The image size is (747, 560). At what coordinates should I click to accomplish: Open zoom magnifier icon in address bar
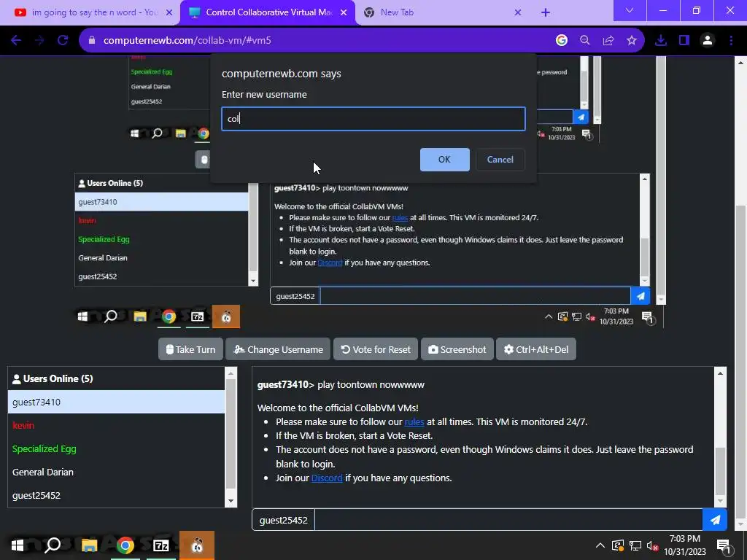click(585, 41)
